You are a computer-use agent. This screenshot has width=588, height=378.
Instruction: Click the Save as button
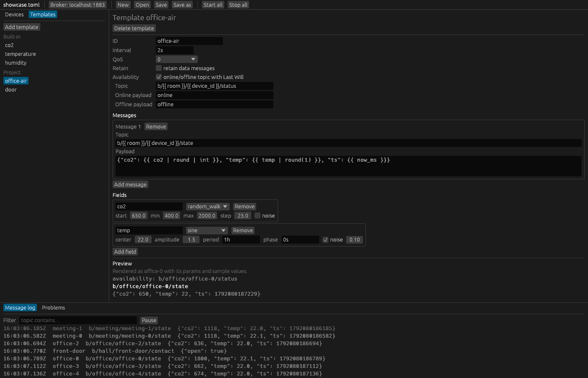pos(182,5)
